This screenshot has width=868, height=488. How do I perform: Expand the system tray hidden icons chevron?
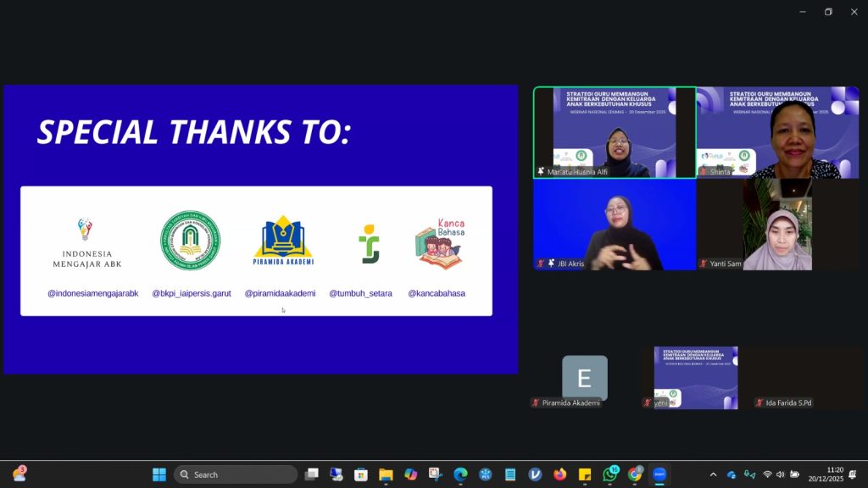tap(713, 474)
